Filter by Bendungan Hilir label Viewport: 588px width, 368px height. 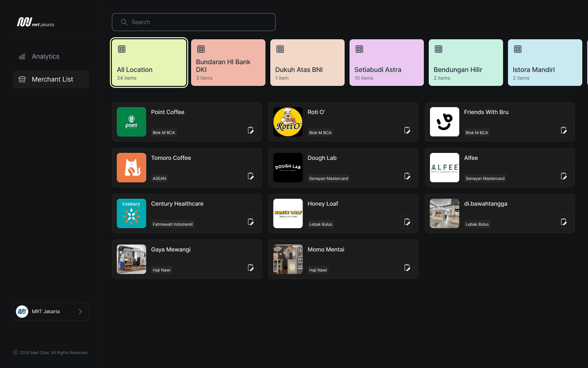(458, 70)
